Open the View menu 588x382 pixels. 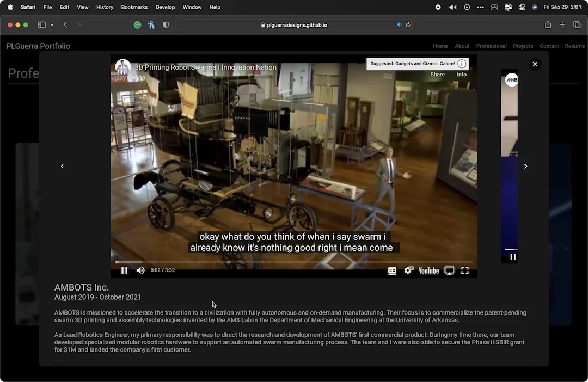(x=83, y=7)
